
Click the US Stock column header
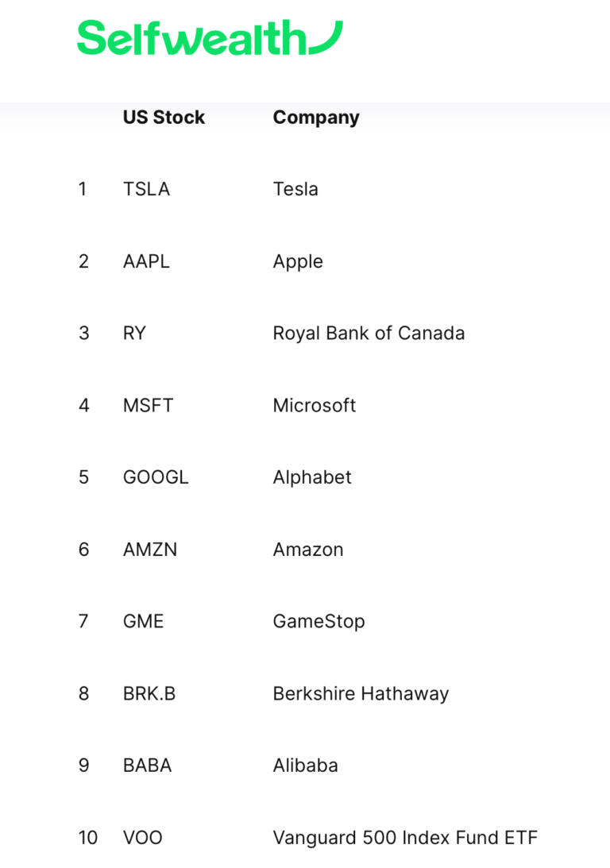[x=164, y=118]
